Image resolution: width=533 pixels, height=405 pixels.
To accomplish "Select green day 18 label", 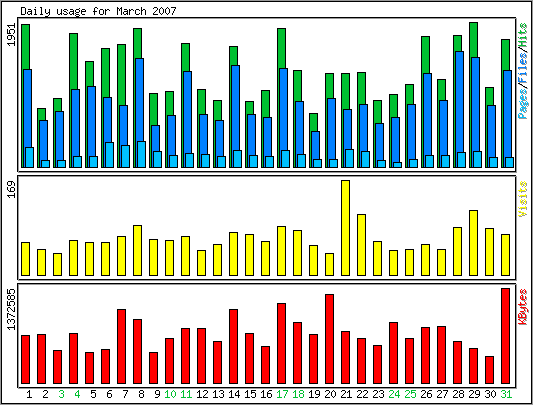I will pos(298,394).
